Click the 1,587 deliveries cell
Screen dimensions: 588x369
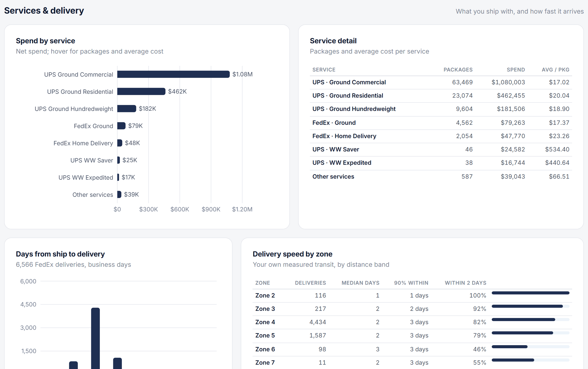pyautogui.click(x=318, y=335)
